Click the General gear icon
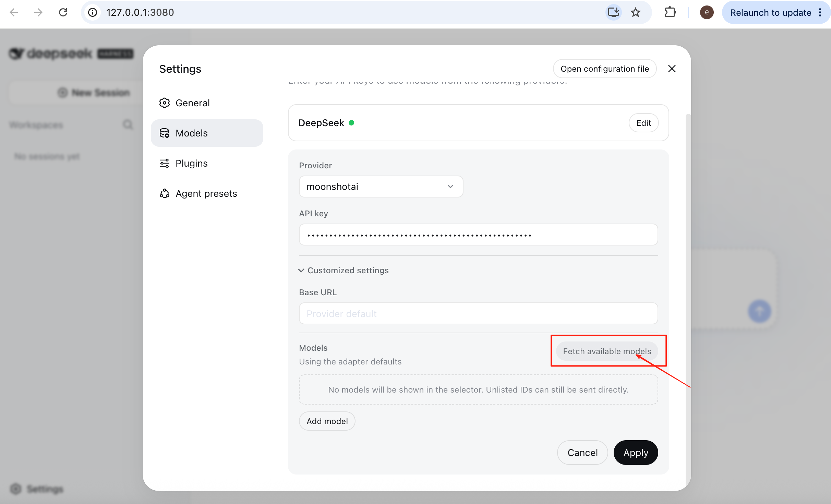 point(165,103)
